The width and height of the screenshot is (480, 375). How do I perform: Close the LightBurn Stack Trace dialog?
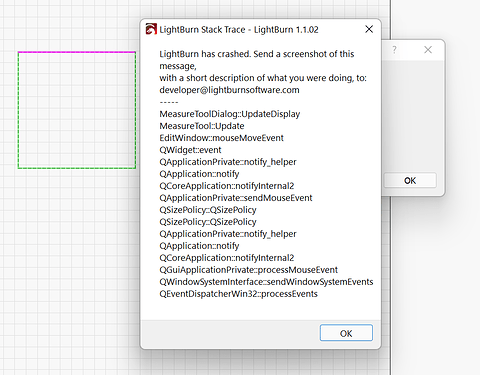coord(369,29)
